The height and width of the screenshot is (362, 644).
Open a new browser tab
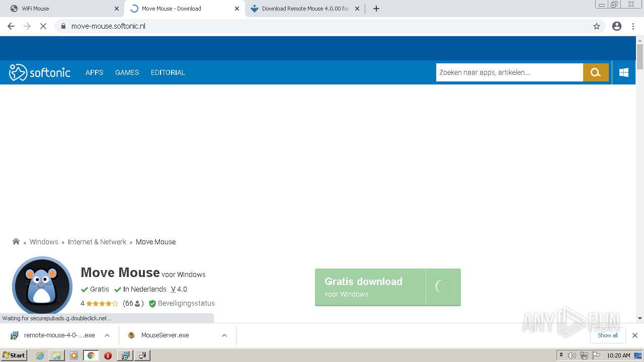click(x=376, y=9)
